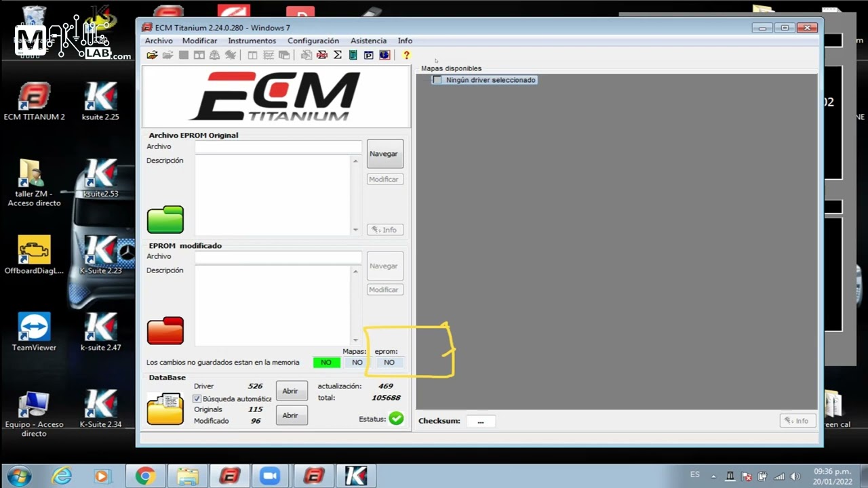868x488 pixels.
Task: Open ECM TITANUM 2 desktop shortcut
Action: pos(34,102)
